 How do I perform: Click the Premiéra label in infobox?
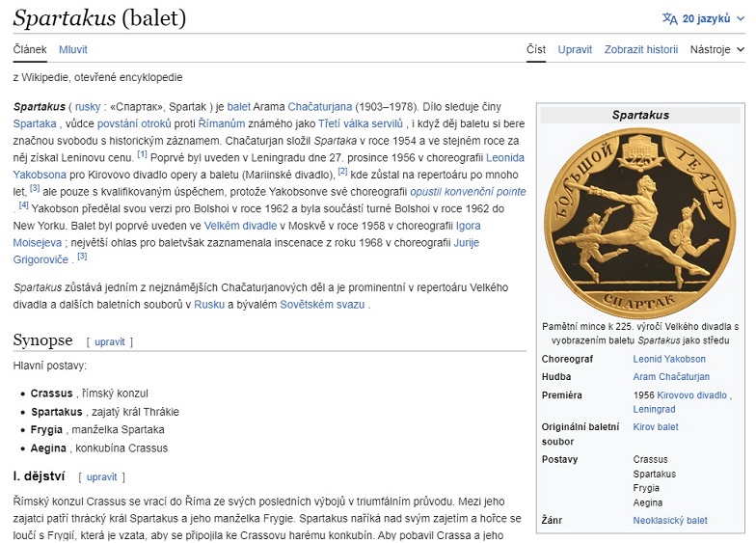pyautogui.click(x=561, y=395)
